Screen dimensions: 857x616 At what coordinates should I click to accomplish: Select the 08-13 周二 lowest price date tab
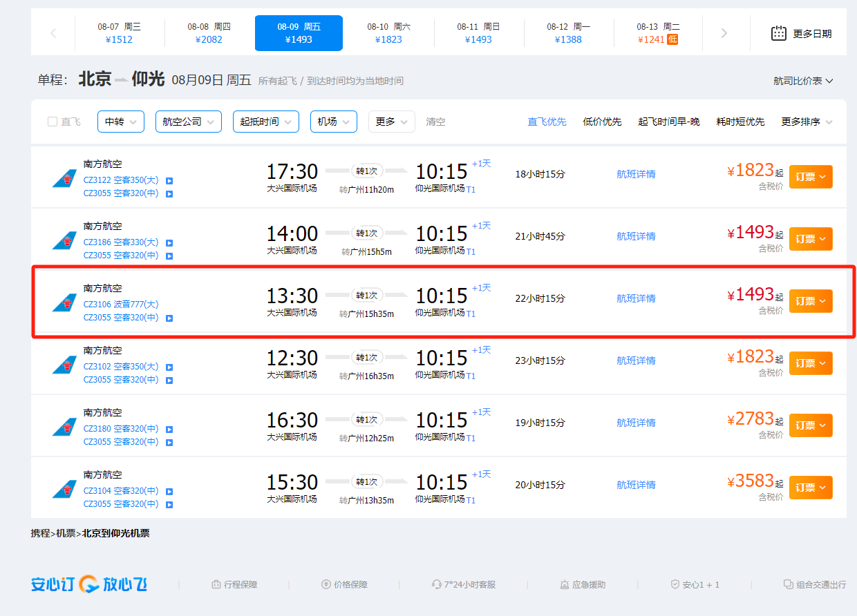657,33
